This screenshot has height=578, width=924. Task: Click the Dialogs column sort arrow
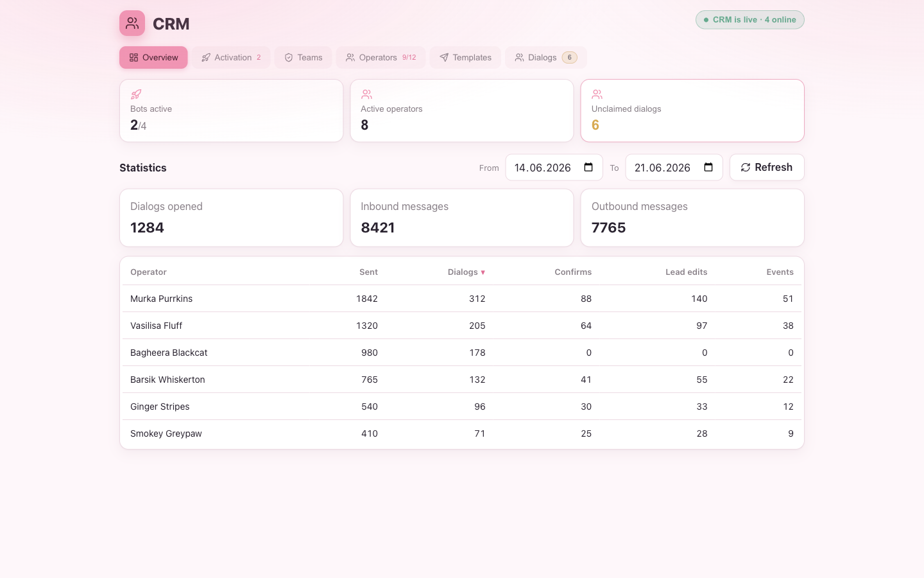click(x=483, y=272)
